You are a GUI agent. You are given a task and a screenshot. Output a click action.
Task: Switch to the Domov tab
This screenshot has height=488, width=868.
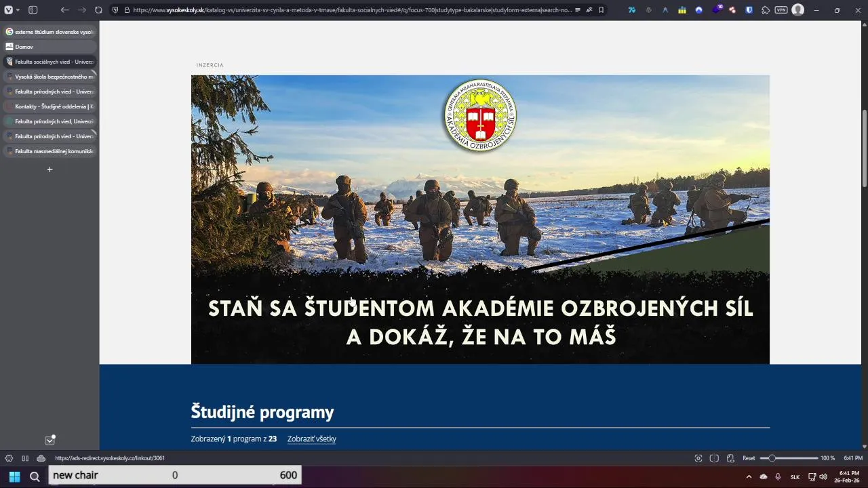(x=50, y=47)
